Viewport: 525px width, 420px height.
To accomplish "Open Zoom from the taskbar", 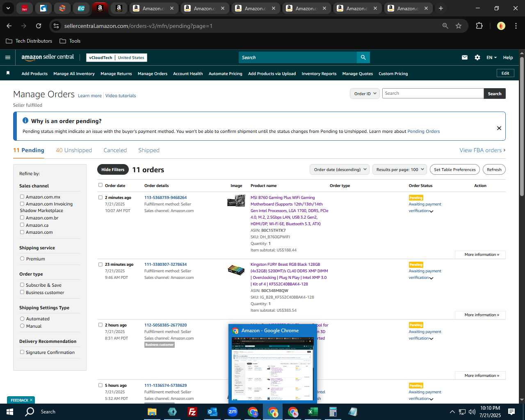I will 233,412.
